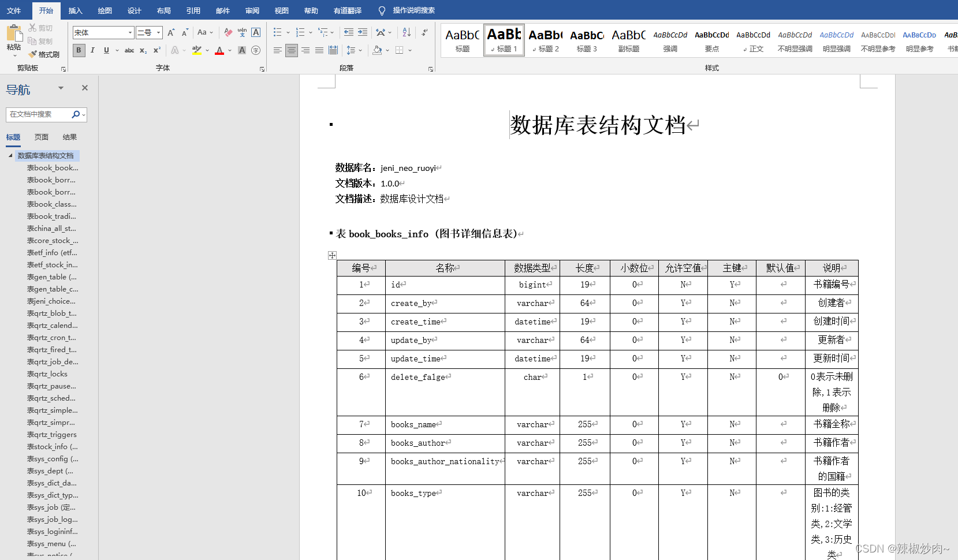
Task: Open the 有道翻译 tab
Action: (x=347, y=10)
